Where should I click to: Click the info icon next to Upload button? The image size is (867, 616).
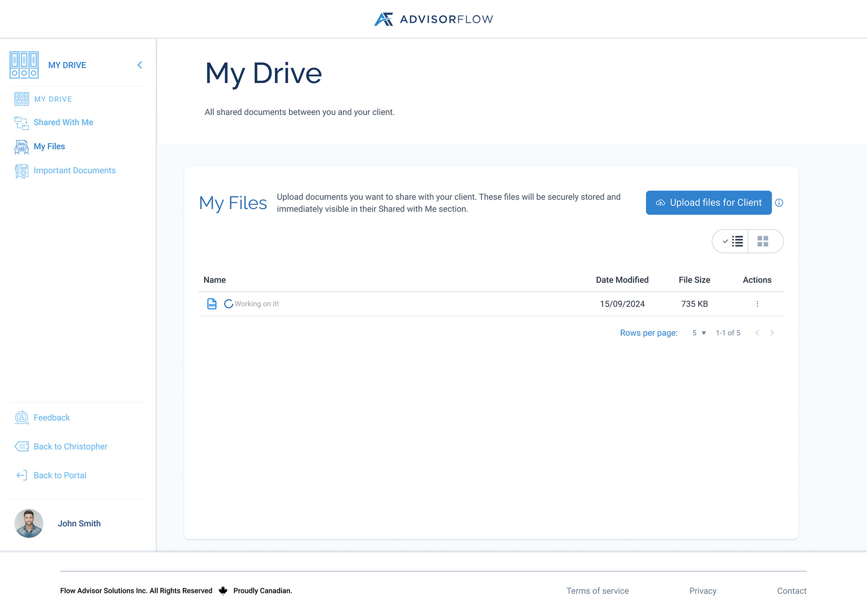point(779,203)
